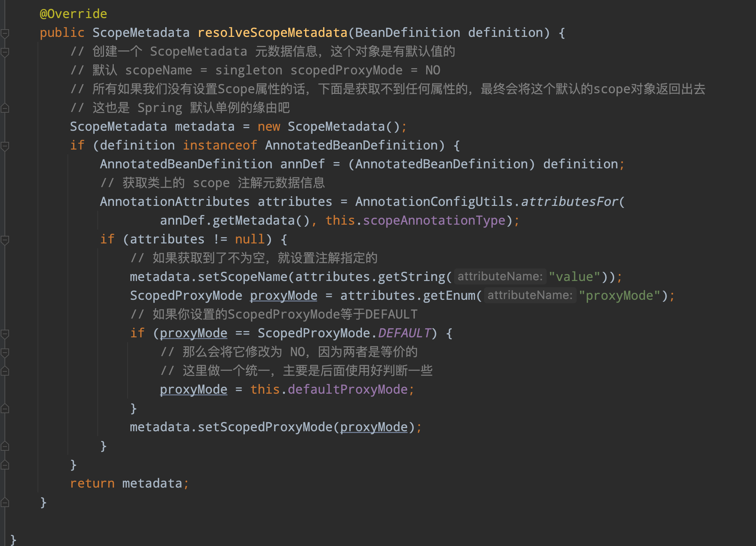The width and height of the screenshot is (756, 546).
Task: Click the @Override annotation
Action: coord(73,13)
